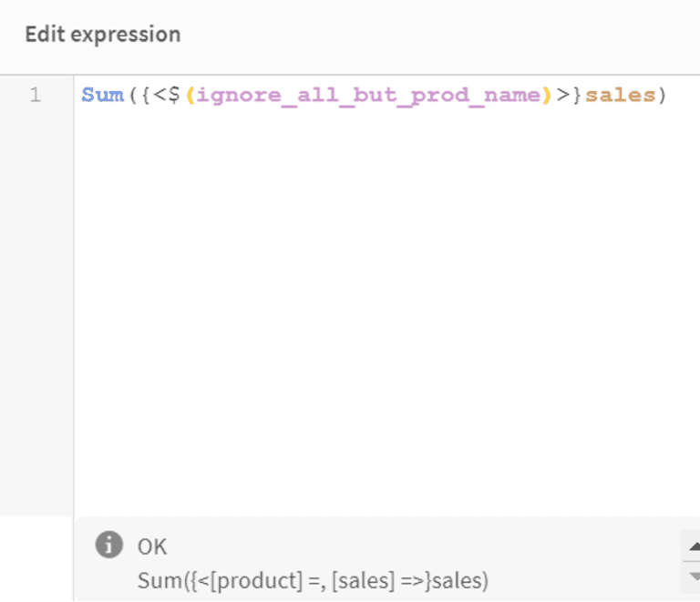Viewport: 700px width, 602px height.
Task: Click the closing curly brace before sales
Action: tap(576, 95)
